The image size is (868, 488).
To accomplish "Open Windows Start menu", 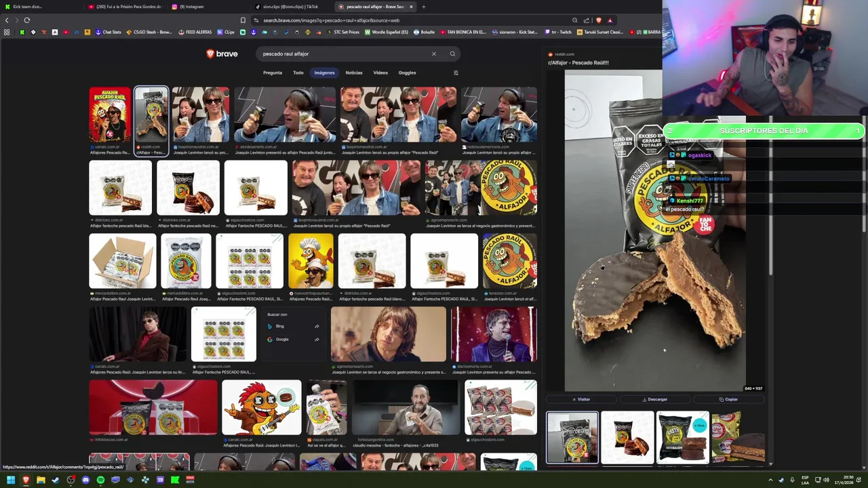I will [x=11, y=480].
